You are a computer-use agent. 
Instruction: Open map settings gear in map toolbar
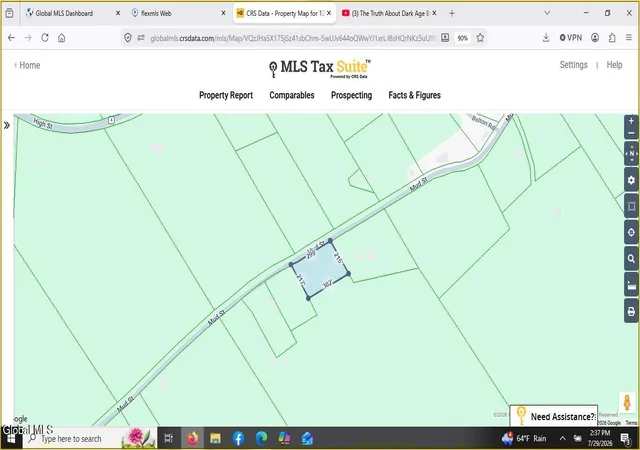pos(631,180)
